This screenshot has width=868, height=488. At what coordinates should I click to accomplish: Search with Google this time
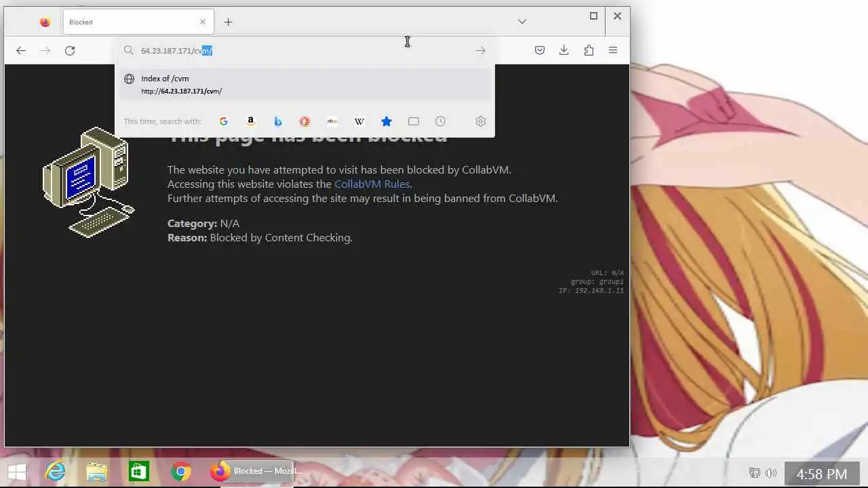click(224, 121)
